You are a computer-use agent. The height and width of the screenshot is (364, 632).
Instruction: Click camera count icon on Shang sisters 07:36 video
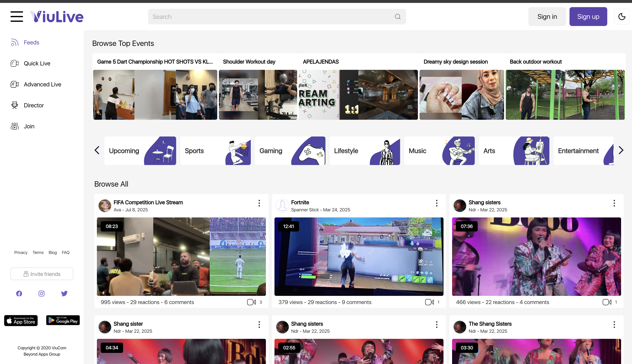(607, 302)
